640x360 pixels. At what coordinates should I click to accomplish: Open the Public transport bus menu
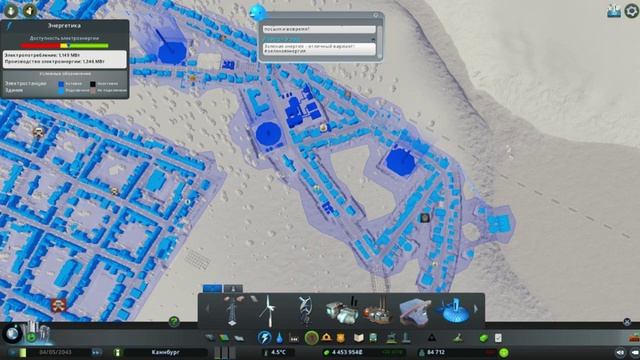373,338
